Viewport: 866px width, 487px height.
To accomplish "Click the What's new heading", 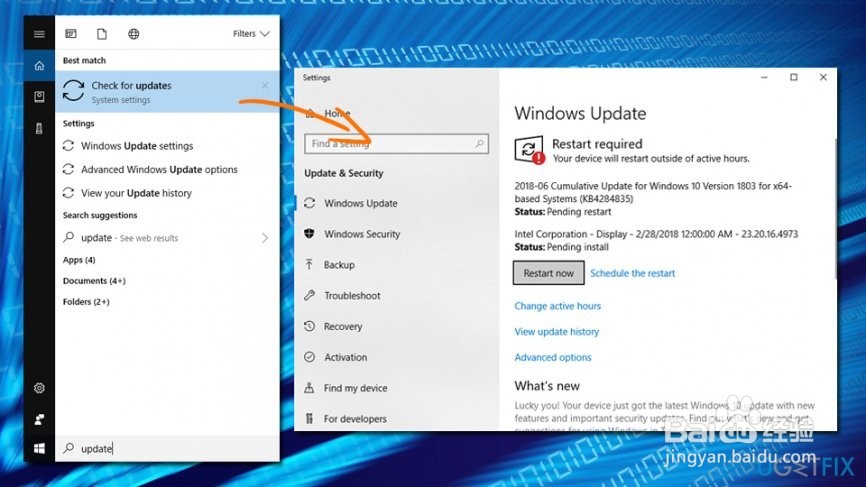I will click(547, 386).
